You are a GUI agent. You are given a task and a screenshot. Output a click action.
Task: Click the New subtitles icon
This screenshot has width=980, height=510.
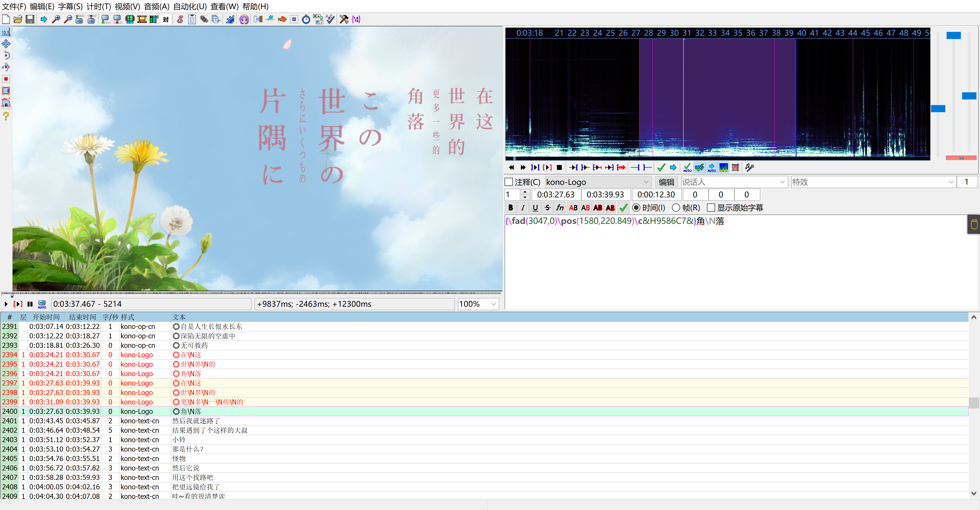coord(6,19)
